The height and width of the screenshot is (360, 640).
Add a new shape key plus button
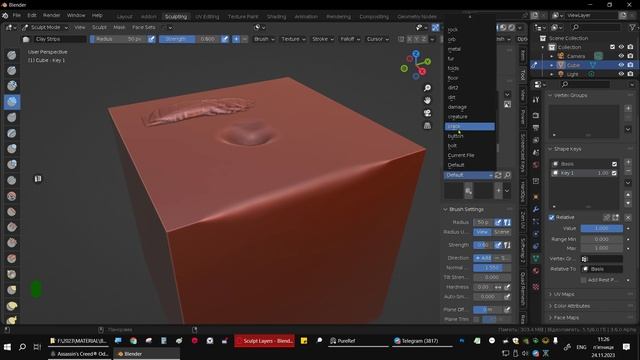coord(628,162)
